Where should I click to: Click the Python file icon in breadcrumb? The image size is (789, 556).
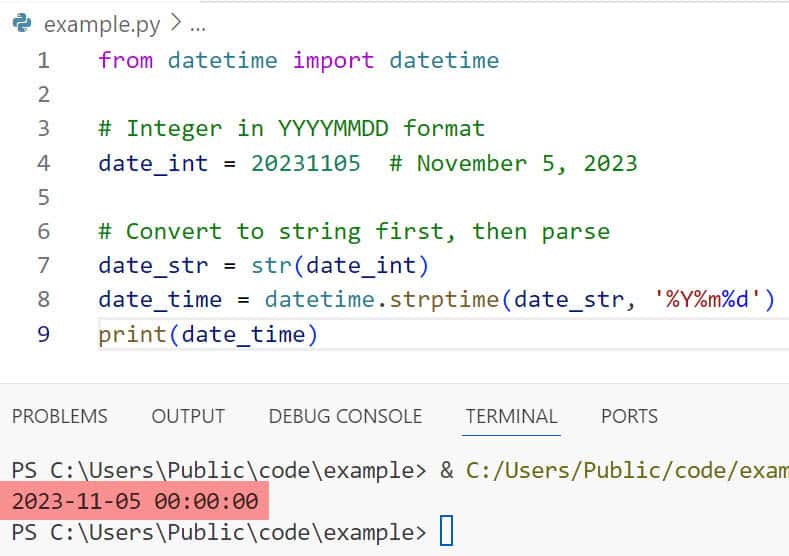(x=21, y=22)
